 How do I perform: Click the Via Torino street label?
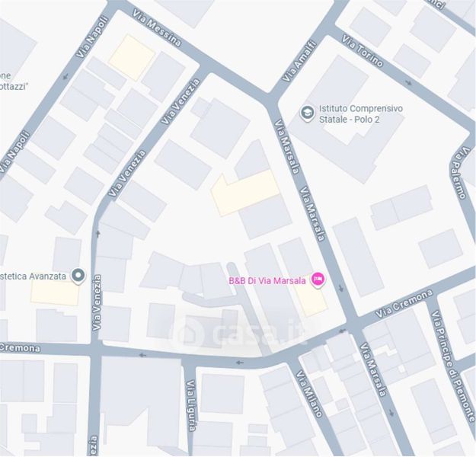pos(363,51)
